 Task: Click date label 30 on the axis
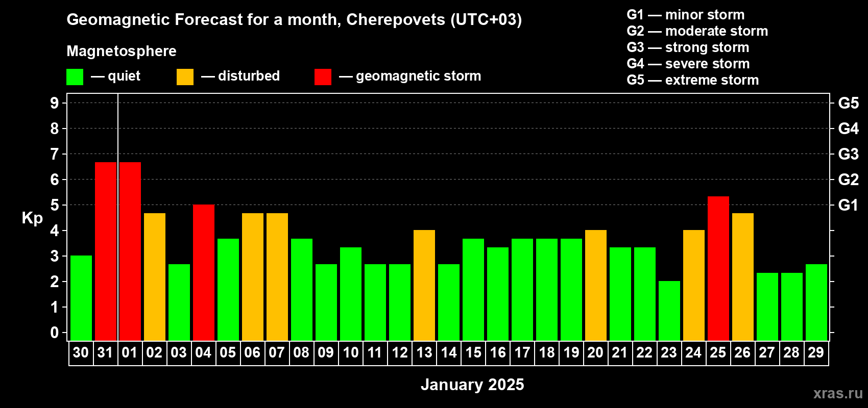[x=81, y=352]
